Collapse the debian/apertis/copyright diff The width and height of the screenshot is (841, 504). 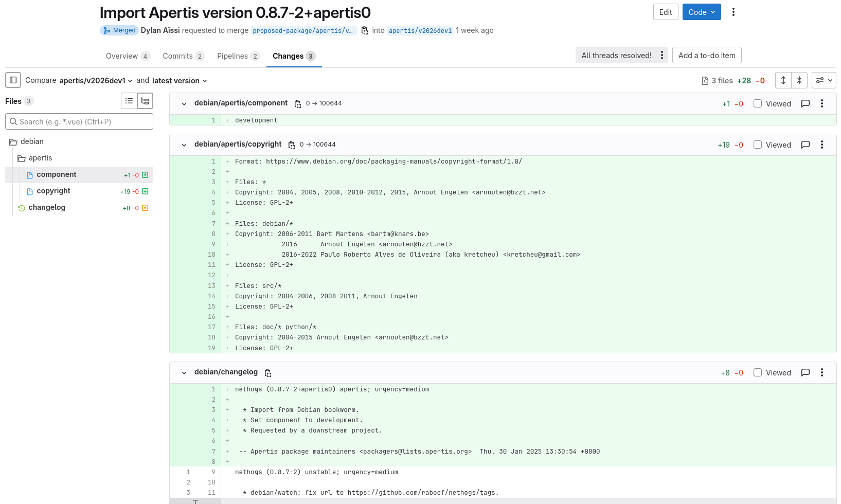[184, 145]
